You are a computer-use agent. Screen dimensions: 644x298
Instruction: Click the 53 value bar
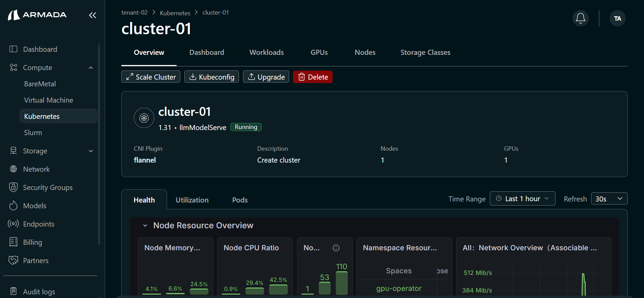(325, 288)
